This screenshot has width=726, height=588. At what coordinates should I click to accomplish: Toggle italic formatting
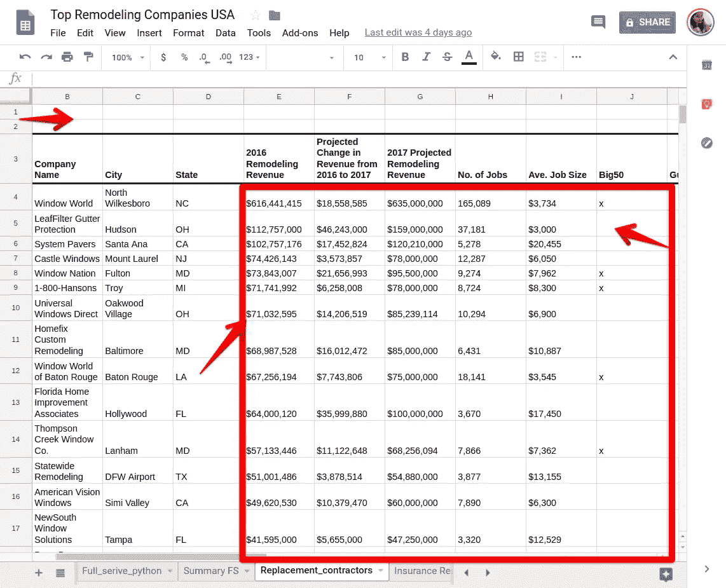pos(426,57)
